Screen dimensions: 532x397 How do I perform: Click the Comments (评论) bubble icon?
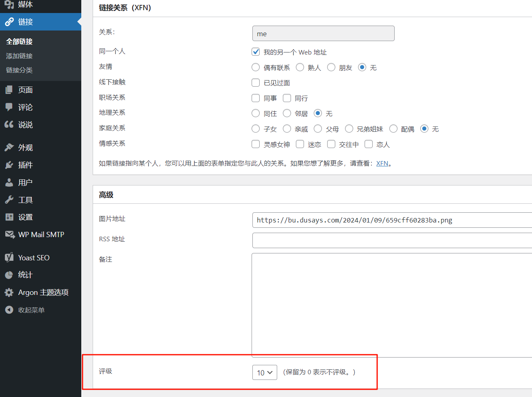pyautogui.click(x=9, y=107)
